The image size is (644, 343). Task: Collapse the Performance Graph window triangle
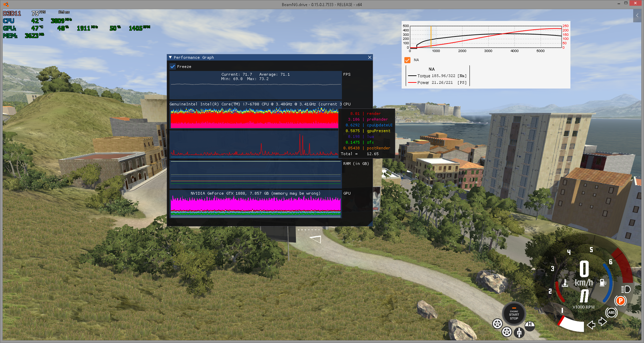click(170, 57)
